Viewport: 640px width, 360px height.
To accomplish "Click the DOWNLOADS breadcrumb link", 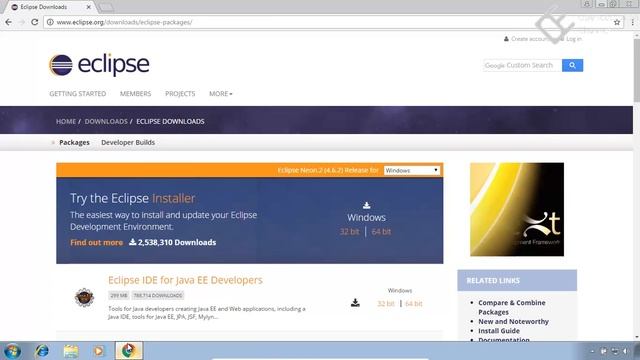I will coord(106,121).
